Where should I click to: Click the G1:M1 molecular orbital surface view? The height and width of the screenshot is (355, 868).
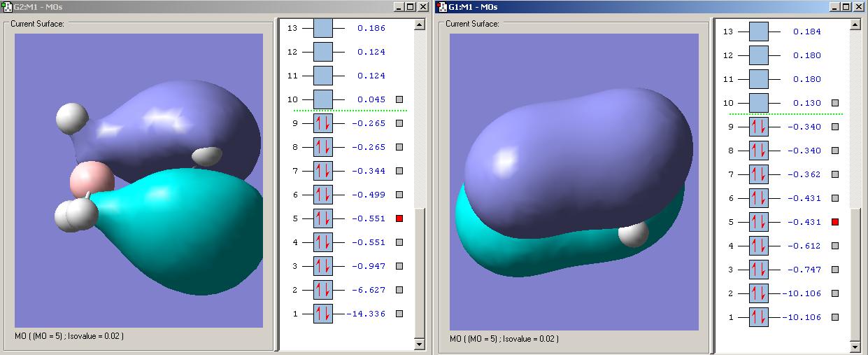(574, 182)
